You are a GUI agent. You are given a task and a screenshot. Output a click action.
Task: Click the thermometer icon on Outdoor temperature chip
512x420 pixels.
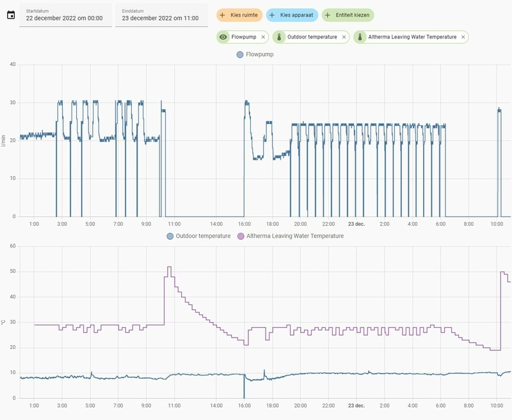pos(279,37)
